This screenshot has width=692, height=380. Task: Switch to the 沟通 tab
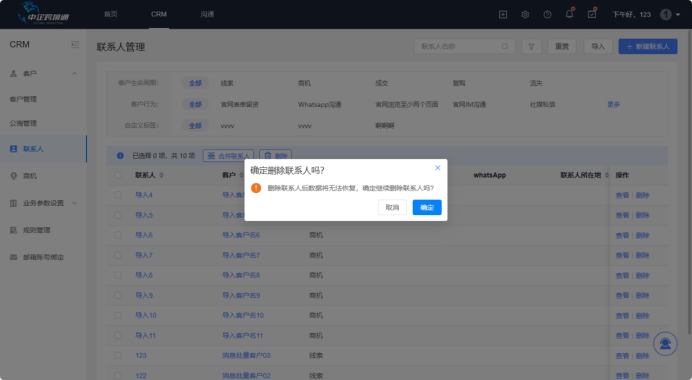point(207,14)
